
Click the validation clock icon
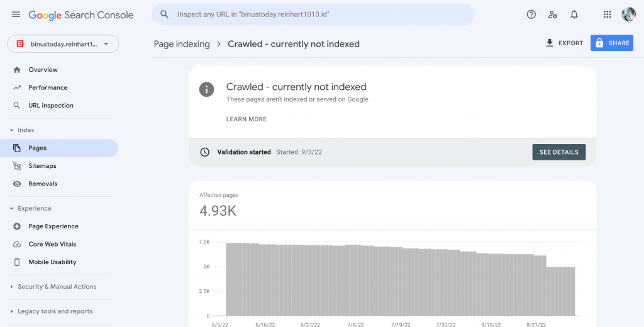click(204, 152)
